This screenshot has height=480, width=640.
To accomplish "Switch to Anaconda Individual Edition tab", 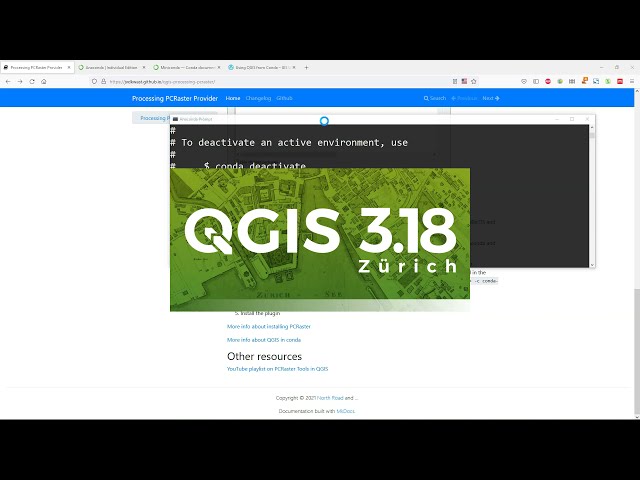I will pyautogui.click(x=111, y=67).
